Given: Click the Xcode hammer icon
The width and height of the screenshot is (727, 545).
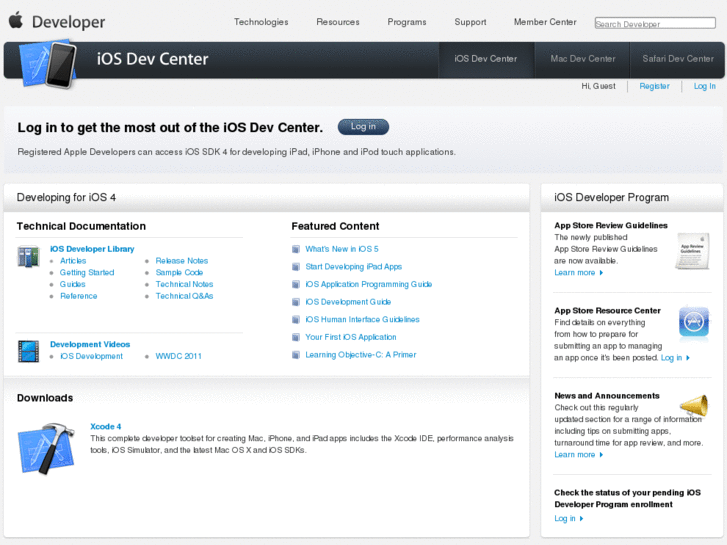Looking at the screenshot, I should pyautogui.click(x=46, y=448).
